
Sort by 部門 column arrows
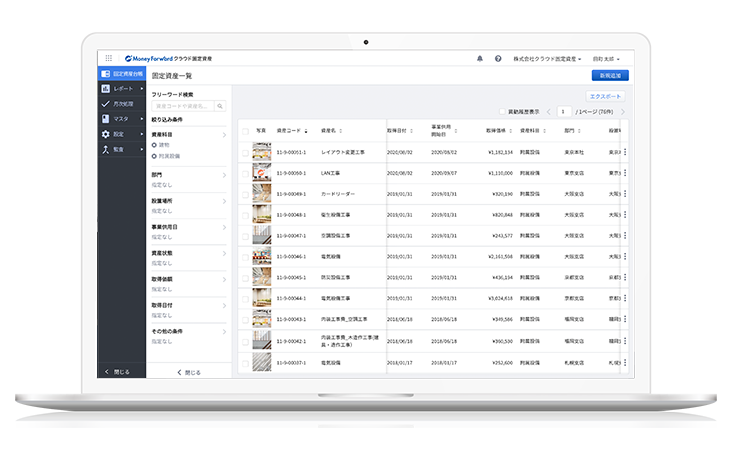(x=579, y=131)
